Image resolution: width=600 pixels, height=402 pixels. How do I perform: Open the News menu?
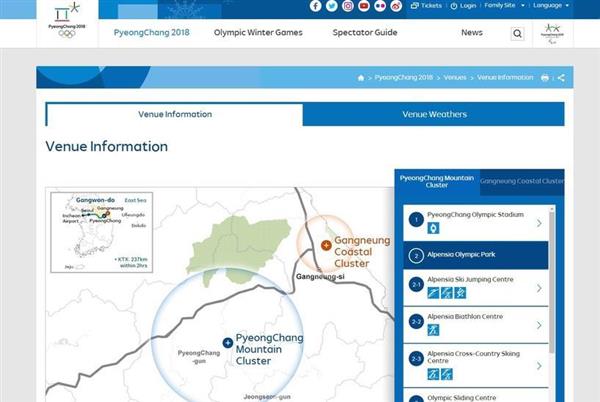[x=471, y=33]
